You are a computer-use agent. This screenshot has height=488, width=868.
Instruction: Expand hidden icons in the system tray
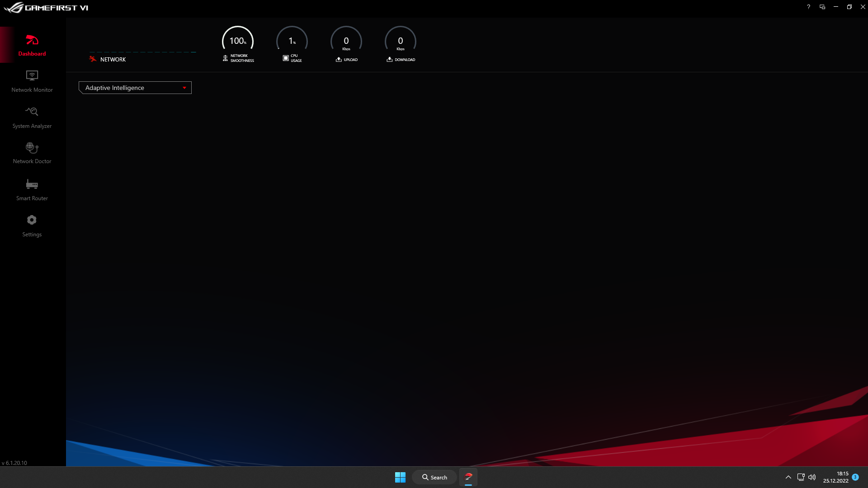pyautogui.click(x=788, y=477)
